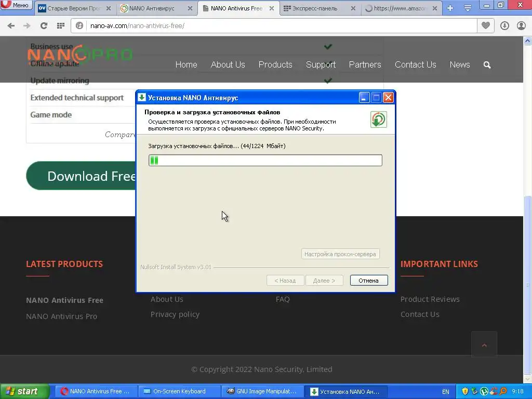Add page to bookmarks with heart icon

[486, 25]
